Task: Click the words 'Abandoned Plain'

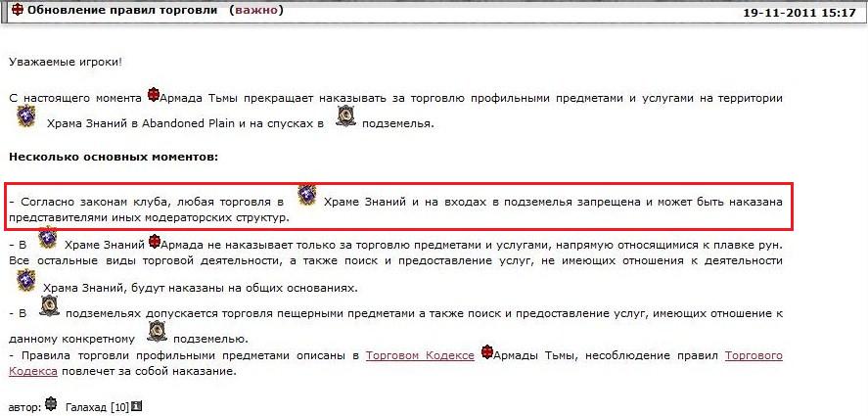Action: click(x=189, y=124)
